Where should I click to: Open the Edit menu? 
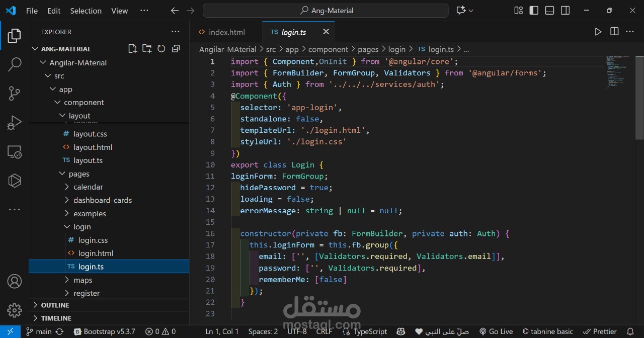point(54,11)
